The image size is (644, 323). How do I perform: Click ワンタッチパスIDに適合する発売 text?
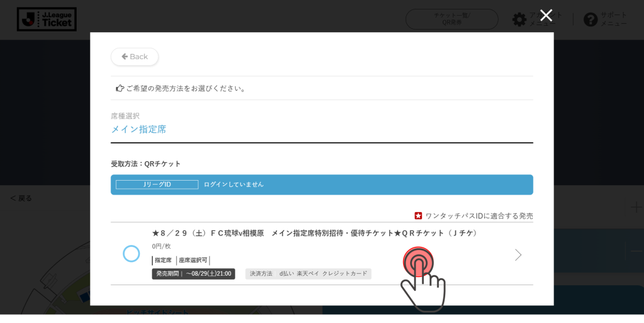click(479, 216)
